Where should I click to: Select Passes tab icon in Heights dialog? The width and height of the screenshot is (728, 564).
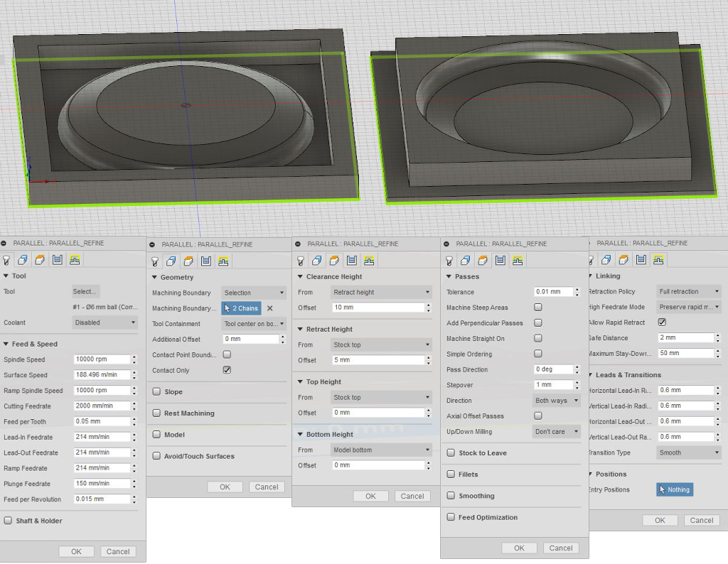[x=351, y=261]
